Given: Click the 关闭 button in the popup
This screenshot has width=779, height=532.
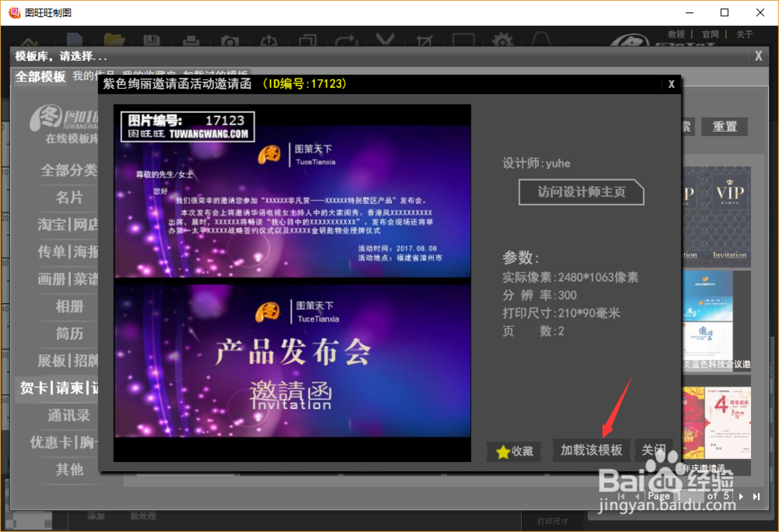Looking at the screenshot, I should 653,451.
